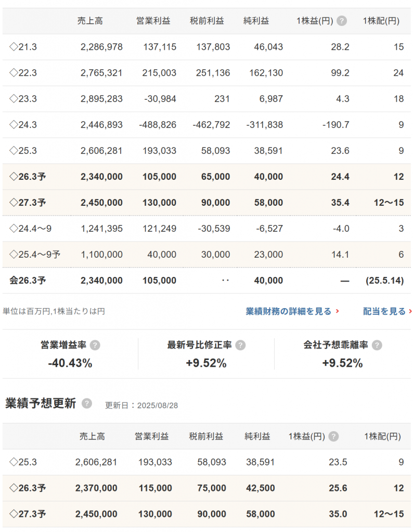Open 配当を見る link
This screenshot has width=413, height=532.
(387, 311)
